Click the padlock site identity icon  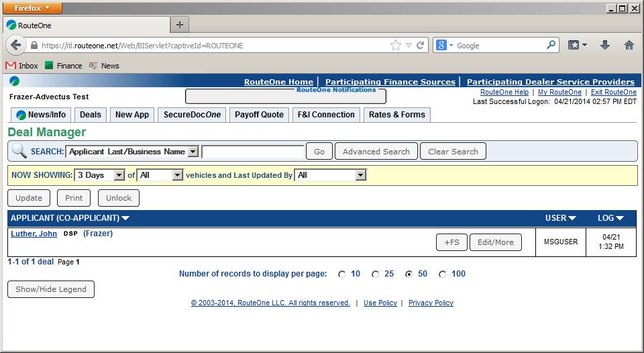34,46
